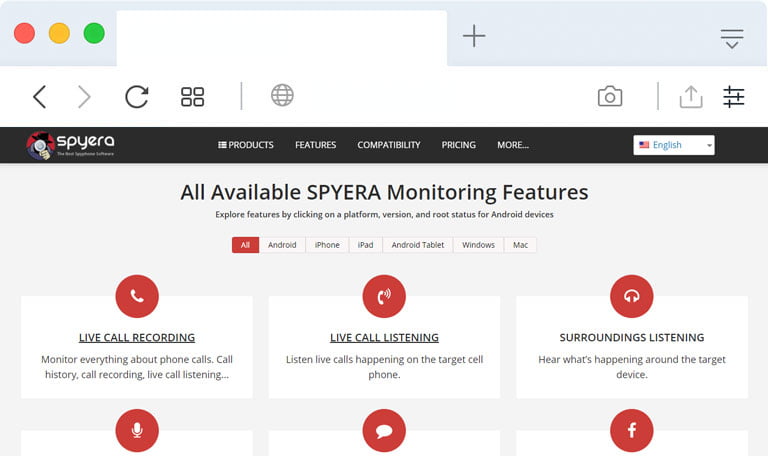Screen dimensions: 768x456
Task: Click the headphones icon for Surroundings Listening
Action: tap(631, 296)
